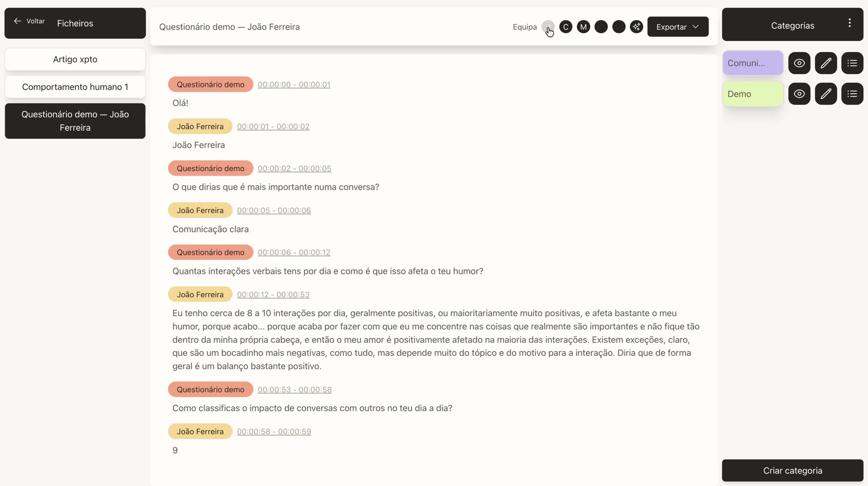Click the Criar categoria button
This screenshot has height=486, width=868.
pos(793,471)
